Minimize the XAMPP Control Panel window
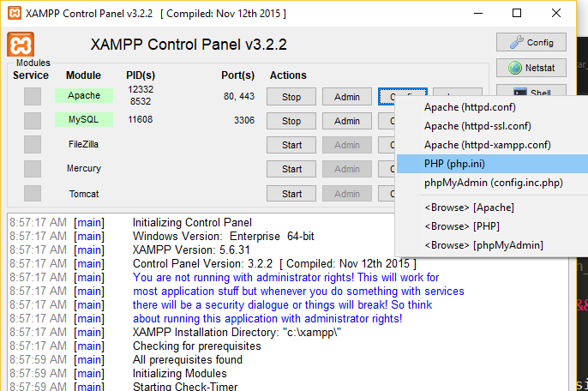 coord(478,13)
